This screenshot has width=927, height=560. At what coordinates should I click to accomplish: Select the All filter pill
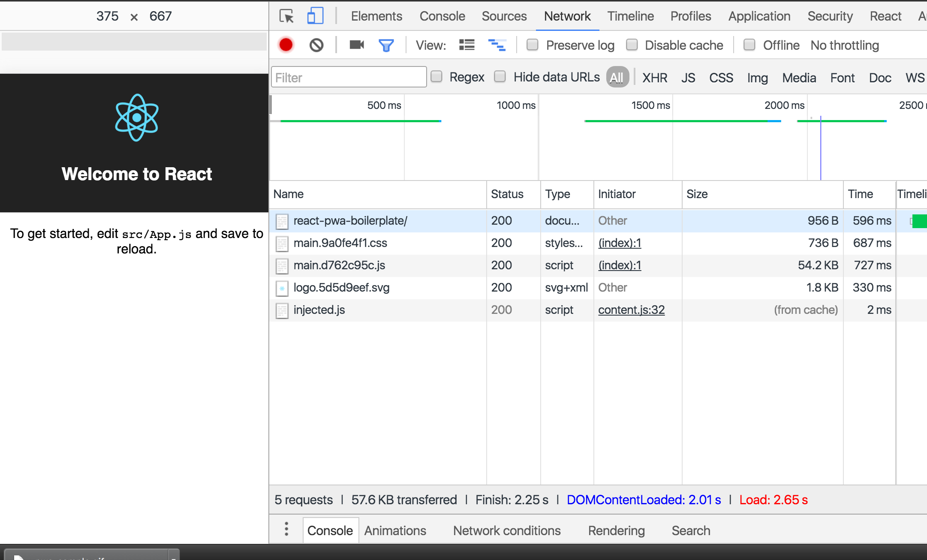click(x=617, y=78)
